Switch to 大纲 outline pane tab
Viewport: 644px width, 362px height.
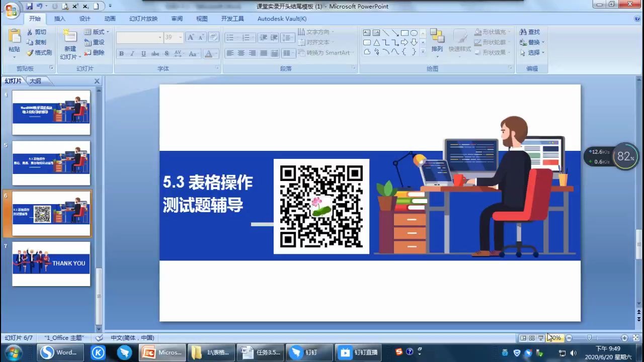(x=35, y=81)
